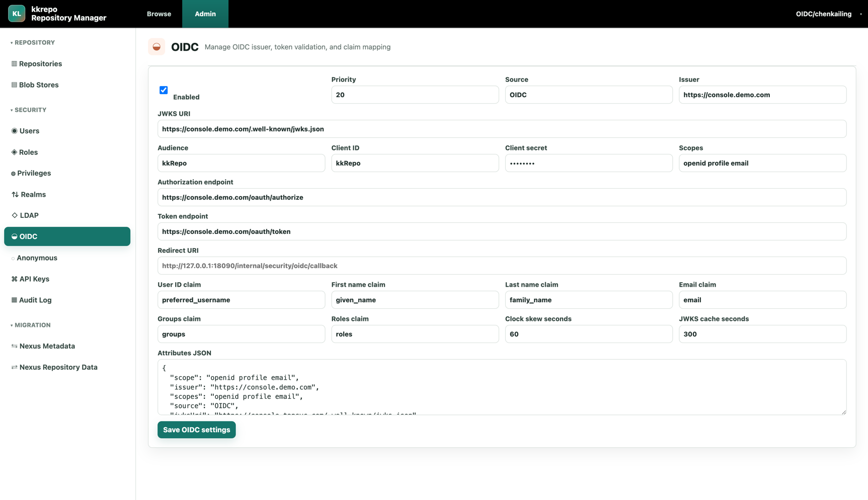Edit the Issuer URL field

point(762,95)
